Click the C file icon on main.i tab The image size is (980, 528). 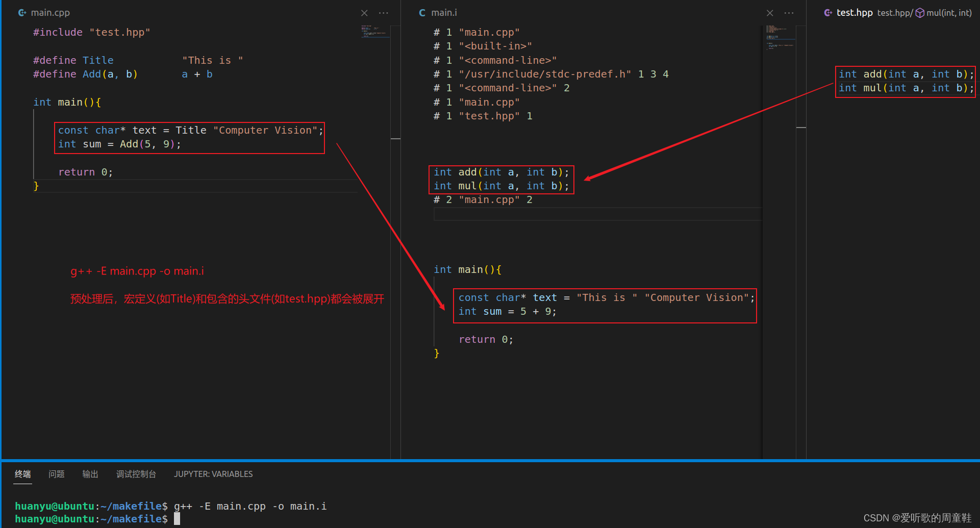(x=422, y=13)
